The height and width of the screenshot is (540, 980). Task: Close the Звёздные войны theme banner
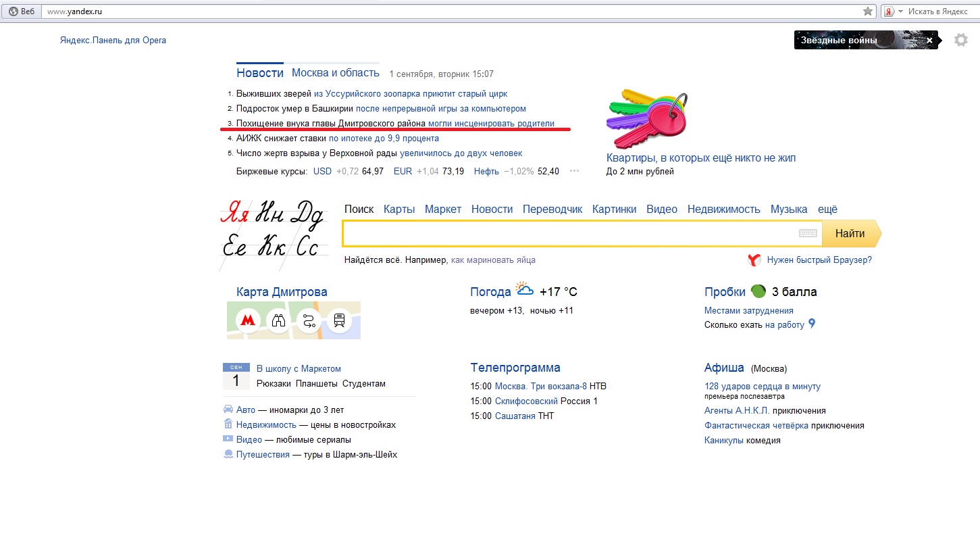(x=929, y=41)
